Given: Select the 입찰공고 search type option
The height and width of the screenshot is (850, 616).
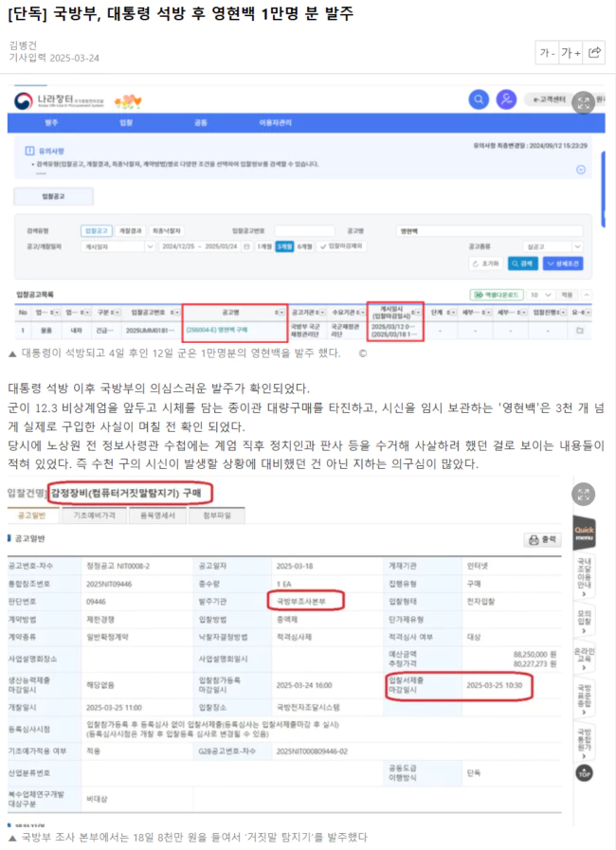Looking at the screenshot, I should pyautogui.click(x=98, y=230).
